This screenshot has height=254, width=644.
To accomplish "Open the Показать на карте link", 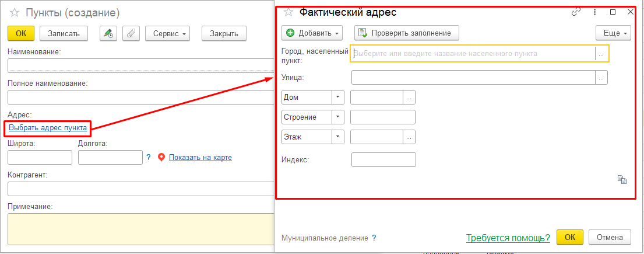I will 200,157.
